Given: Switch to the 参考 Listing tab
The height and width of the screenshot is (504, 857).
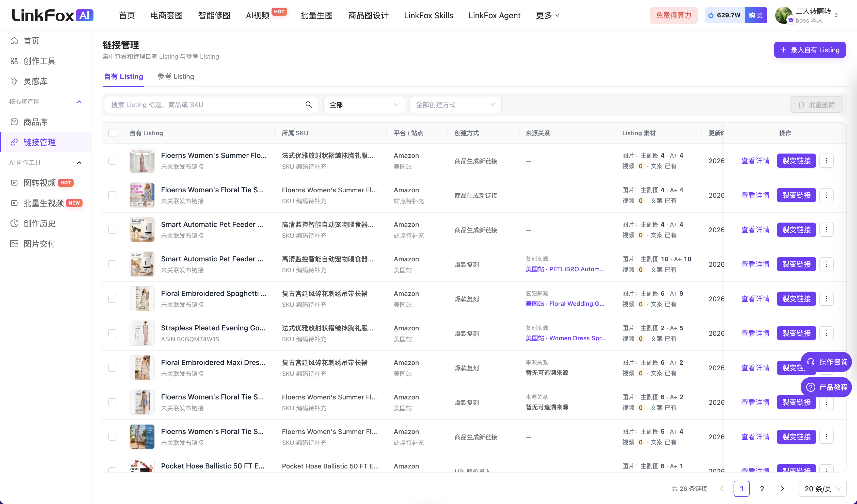Looking at the screenshot, I should [x=176, y=76].
